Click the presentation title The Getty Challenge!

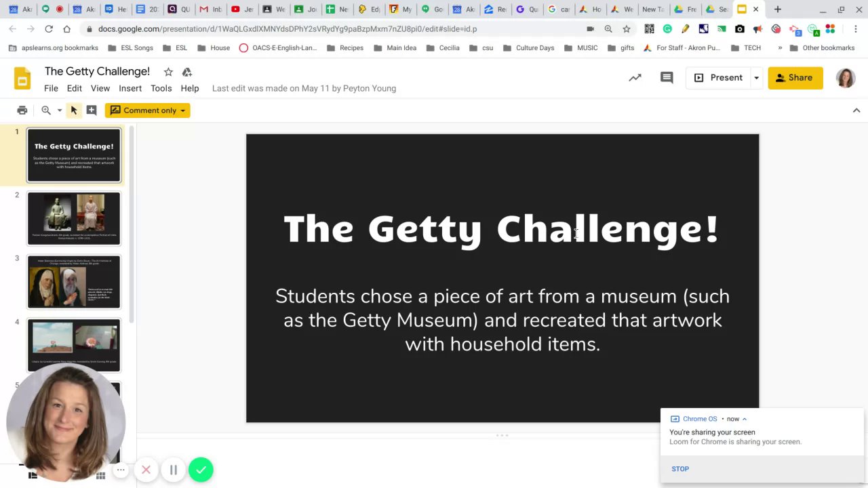click(97, 72)
